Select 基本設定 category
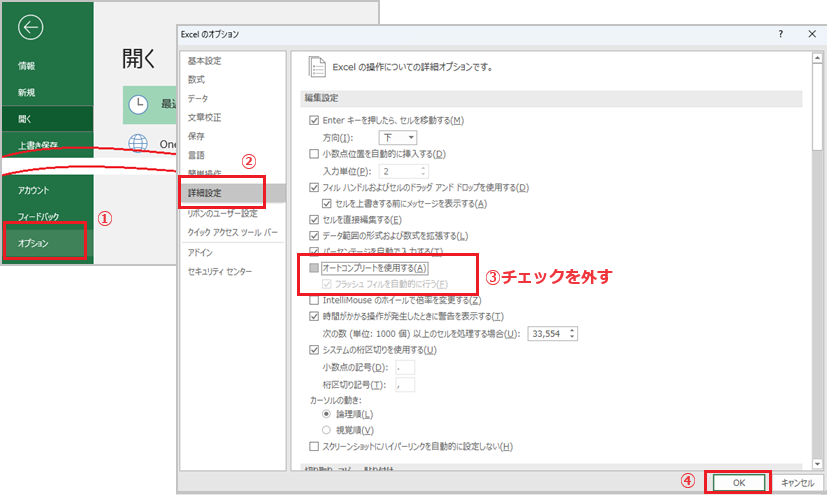Screen dimensions: 827x495 pos(205,61)
